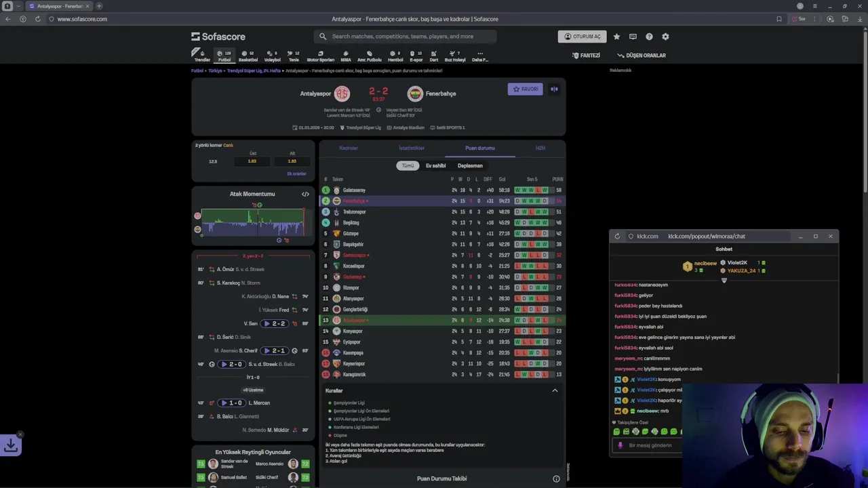Click the embed code icon on Atak Momentumu
868x488 pixels.
click(305, 195)
